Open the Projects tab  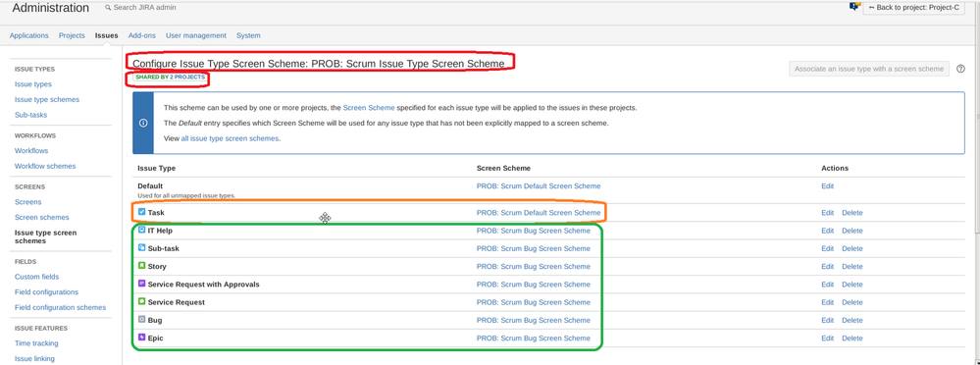click(72, 35)
